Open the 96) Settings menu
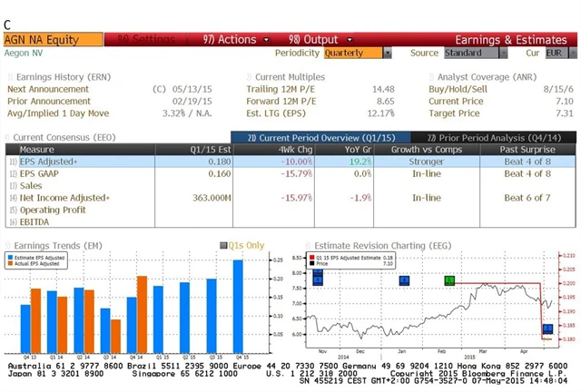The image size is (581, 392). click(x=145, y=40)
